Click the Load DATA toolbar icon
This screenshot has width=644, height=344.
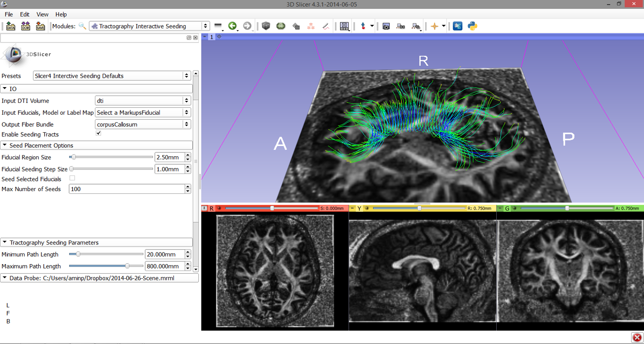pos(11,26)
